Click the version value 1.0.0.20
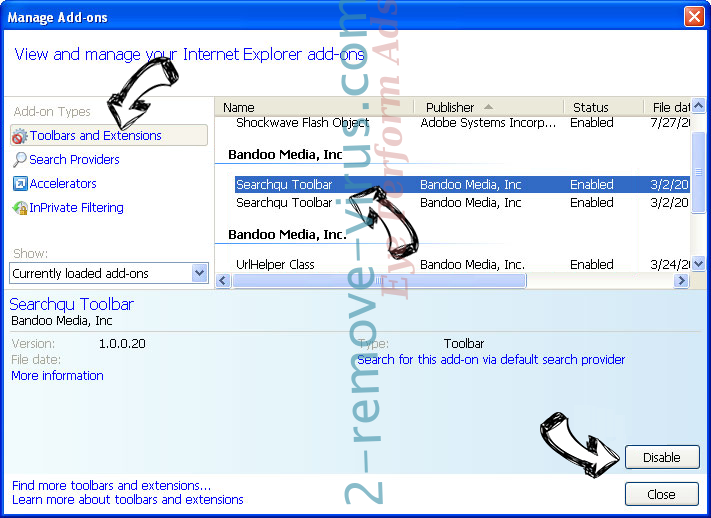This screenshot has height=518, width=711. coord(122,344)
